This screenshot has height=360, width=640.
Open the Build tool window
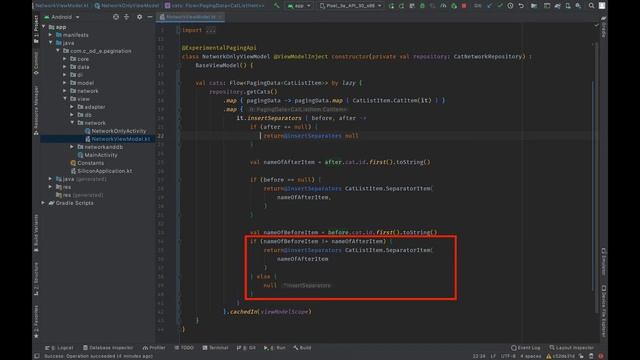point(302,348)
